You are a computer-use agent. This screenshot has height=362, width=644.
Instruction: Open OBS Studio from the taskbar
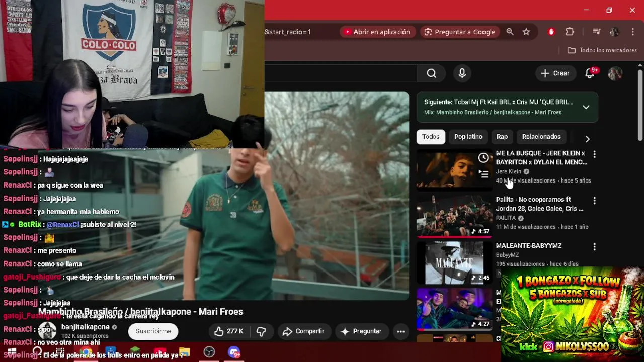click(x=209, y=352)
